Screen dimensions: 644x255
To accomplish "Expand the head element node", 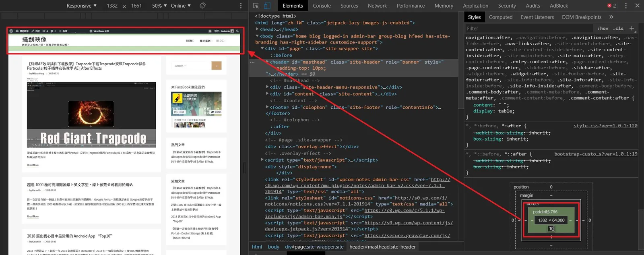I will pyautogui.click(x=257, y=29).
